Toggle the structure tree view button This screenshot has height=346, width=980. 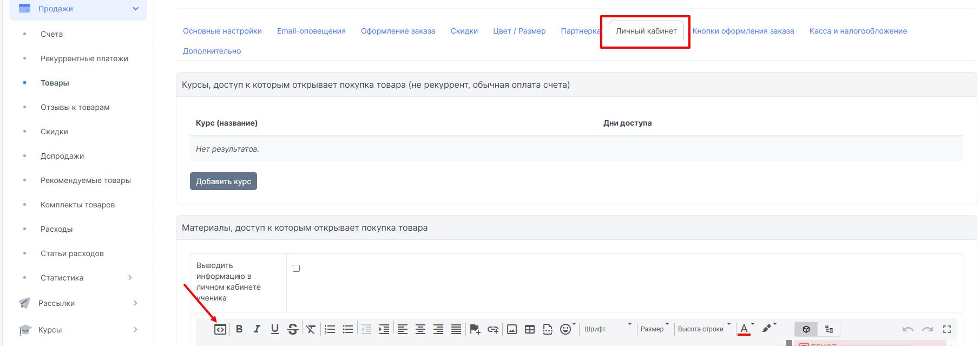[x=829, y=329]
